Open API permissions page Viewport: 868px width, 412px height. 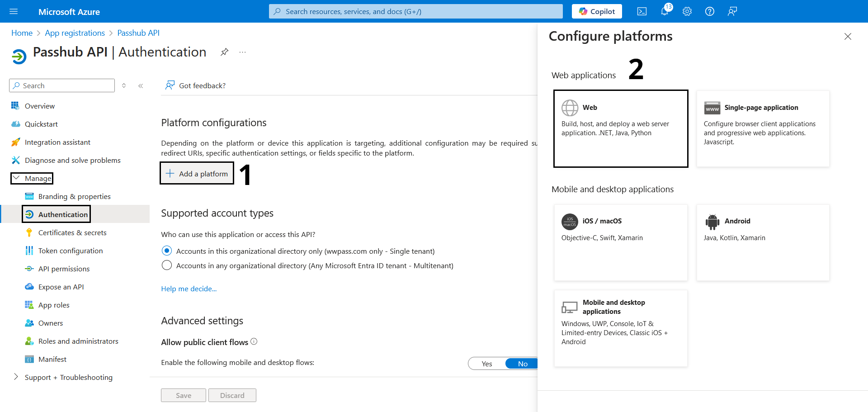[x=64, y=269]
